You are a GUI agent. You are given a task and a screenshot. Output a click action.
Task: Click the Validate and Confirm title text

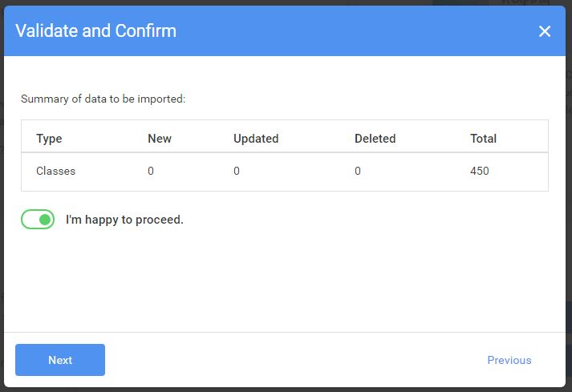click(x=96, y=31)
